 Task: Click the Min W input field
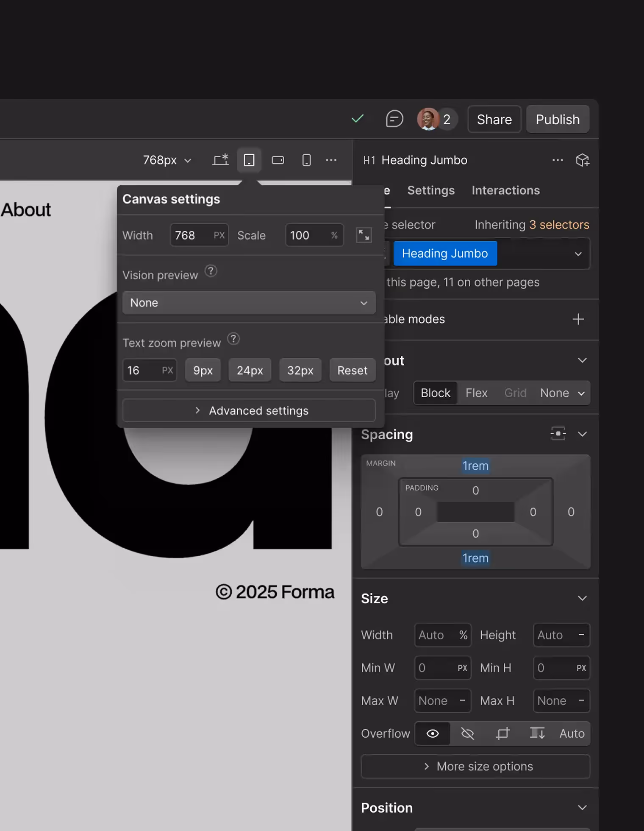[443, 668]
